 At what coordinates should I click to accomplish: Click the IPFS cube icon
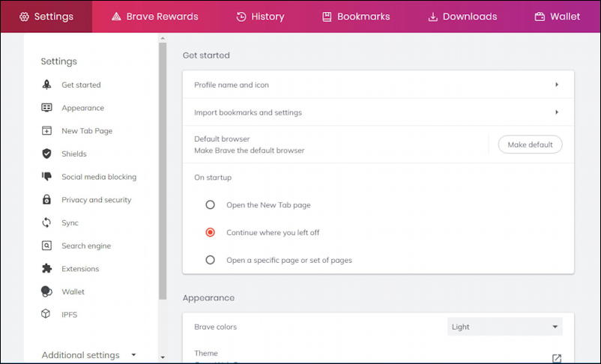[x=46, y=314]
